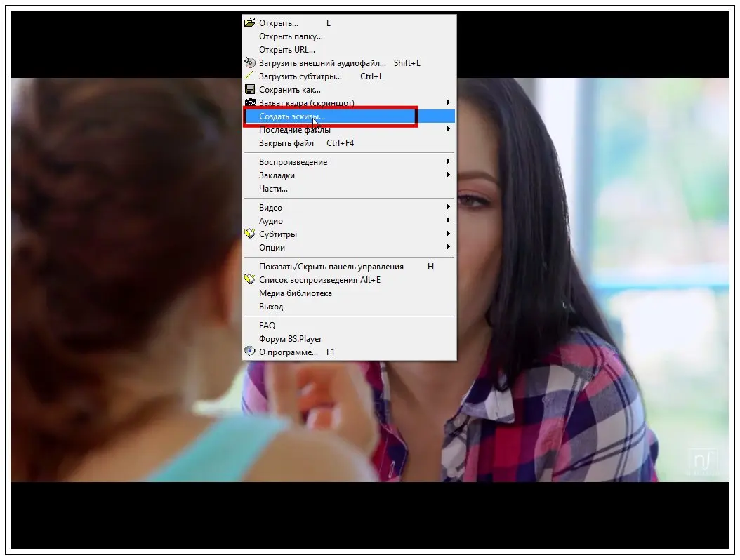The image size is (740, 560).
Task: Expand the Субтитры submenu arrow
Action: point(449,234)
